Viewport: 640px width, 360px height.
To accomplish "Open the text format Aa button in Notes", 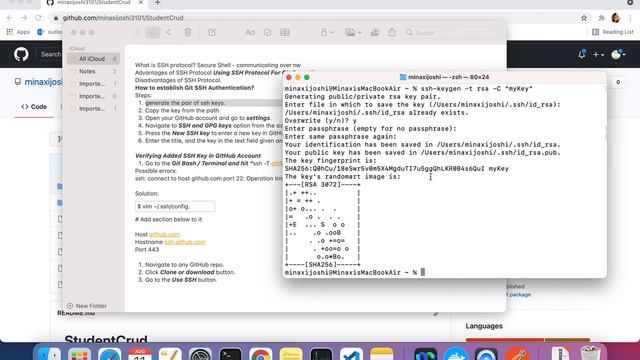I will click(250, 32).
